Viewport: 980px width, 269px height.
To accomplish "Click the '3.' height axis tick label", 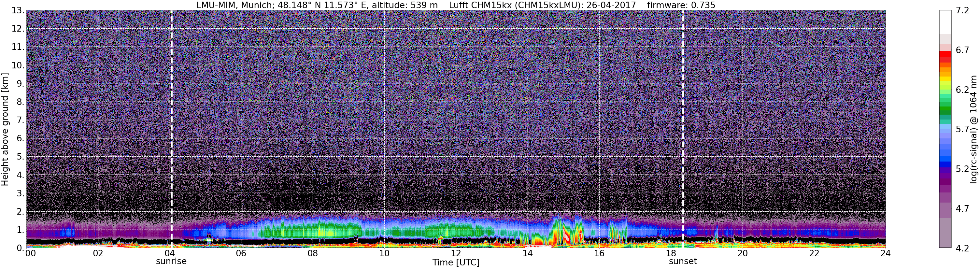I will click(20, 193).
